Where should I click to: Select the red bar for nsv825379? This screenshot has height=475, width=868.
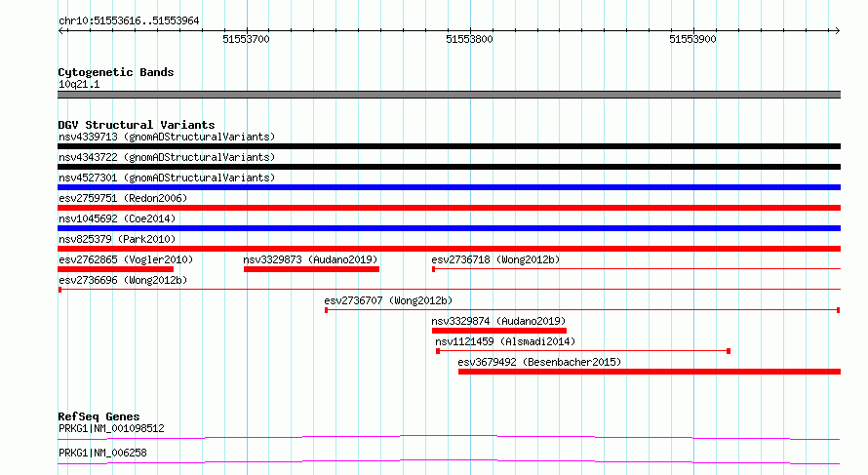(449, 249)
